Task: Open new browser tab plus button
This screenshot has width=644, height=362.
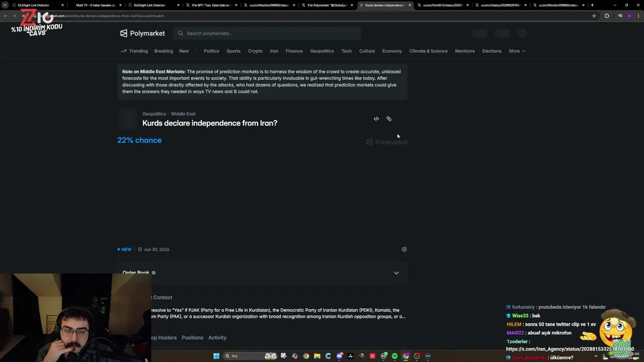Action: tap(592, 5)
